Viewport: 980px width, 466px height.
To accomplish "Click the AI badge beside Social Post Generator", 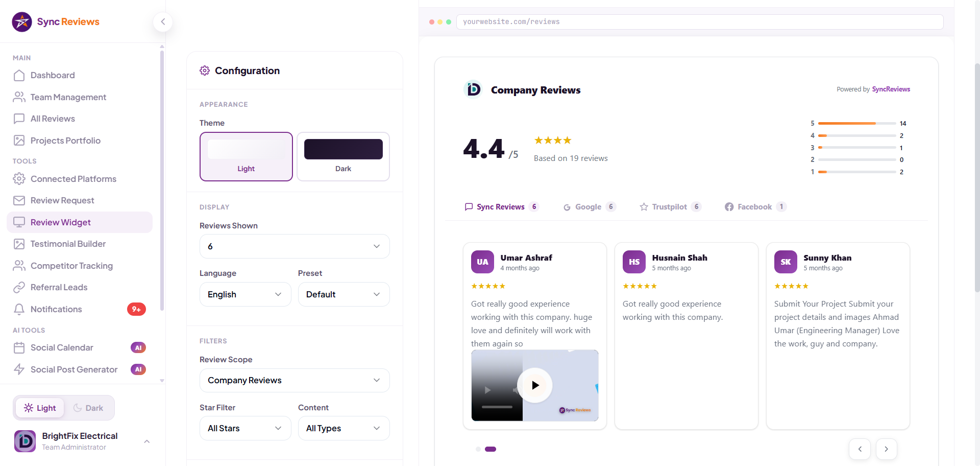I will click(x=138, y=369).
